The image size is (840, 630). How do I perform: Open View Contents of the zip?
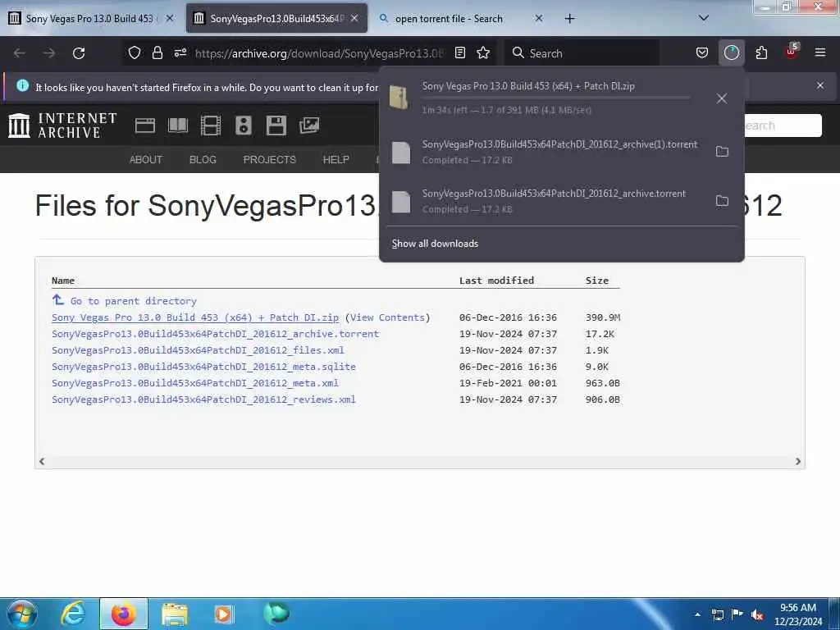[x=387, y=317]
